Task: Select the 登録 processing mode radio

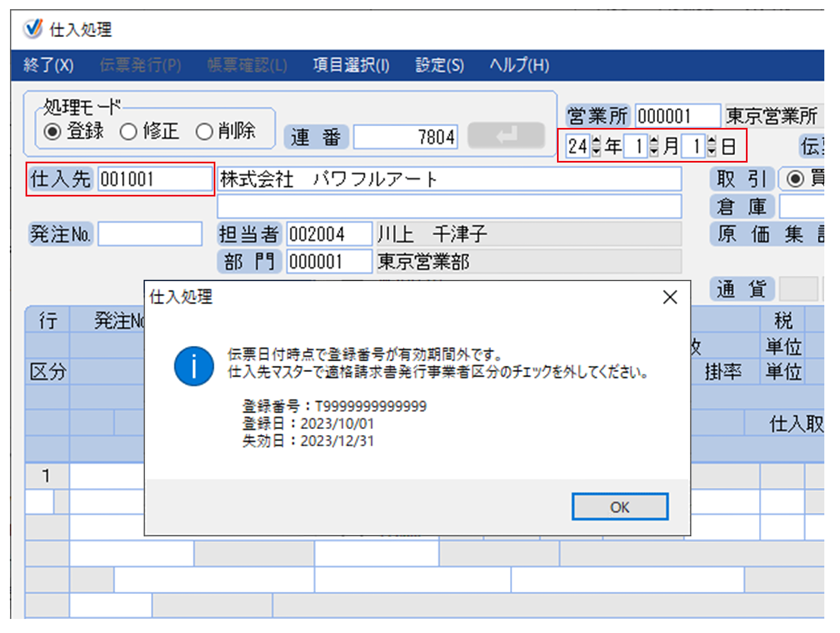Action: (x=52, y=132)
